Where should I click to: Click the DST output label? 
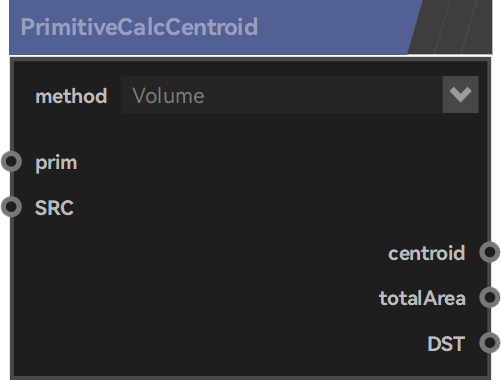pyautogui.click(x=446, y=344)
